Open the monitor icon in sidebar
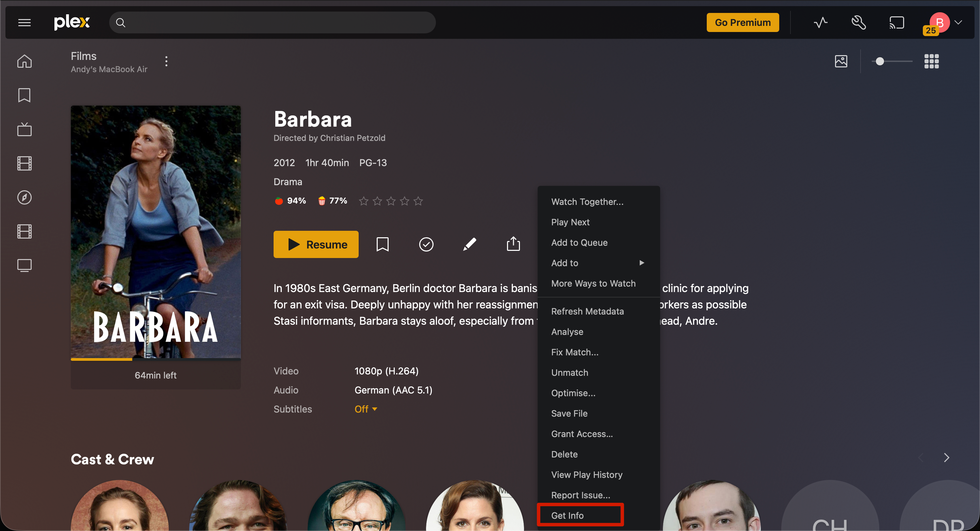The image size is (980, 531). (24, 265)
